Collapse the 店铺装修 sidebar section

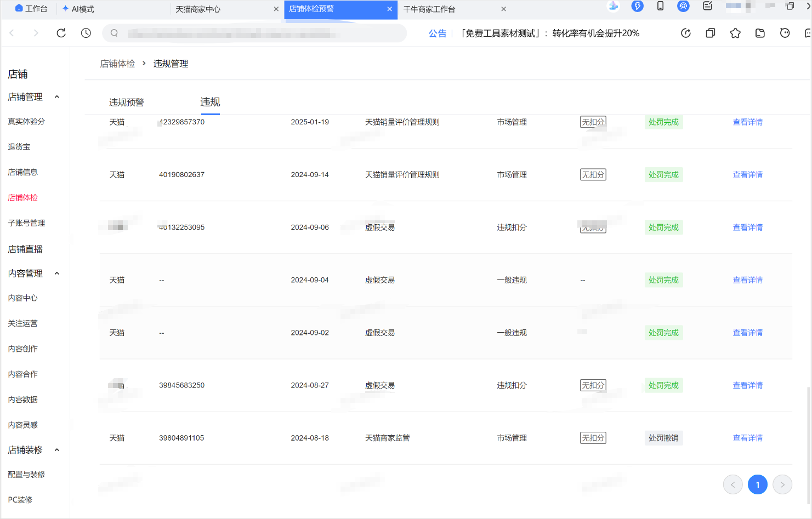pos(56,450)
